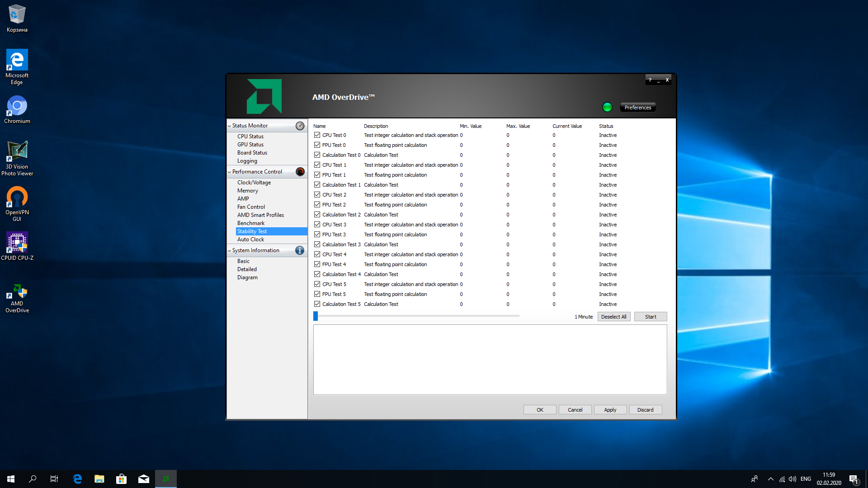Click the Deselect All button

pos(613,317)
